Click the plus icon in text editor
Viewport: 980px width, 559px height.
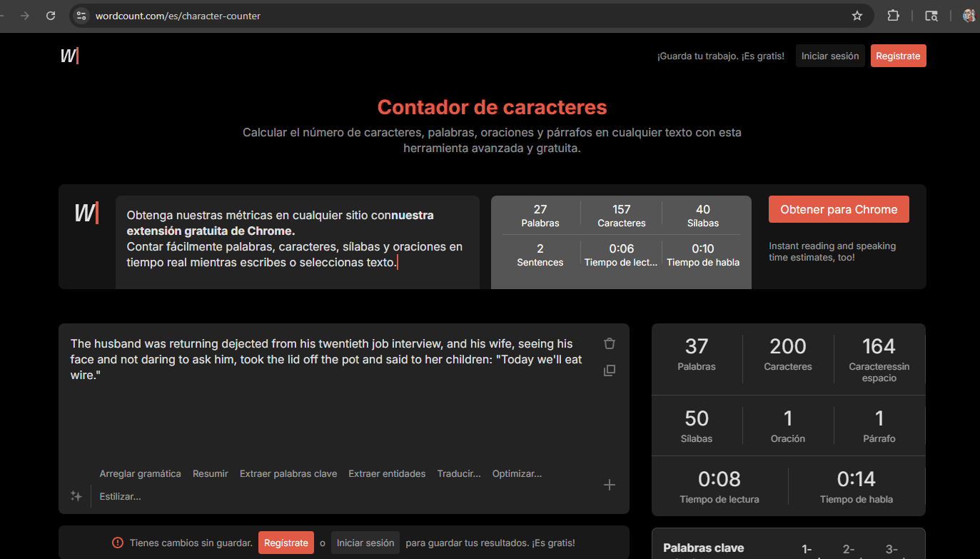[x=610, y=485]
